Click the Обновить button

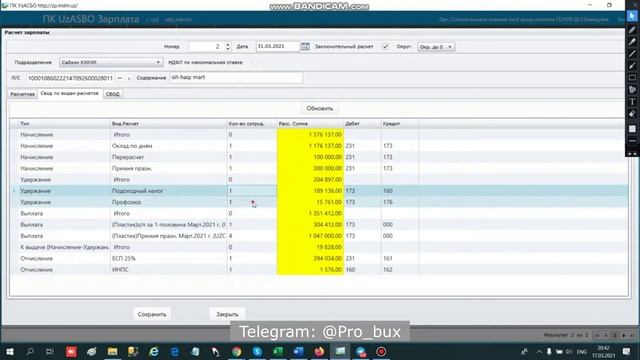coord(320,109)
